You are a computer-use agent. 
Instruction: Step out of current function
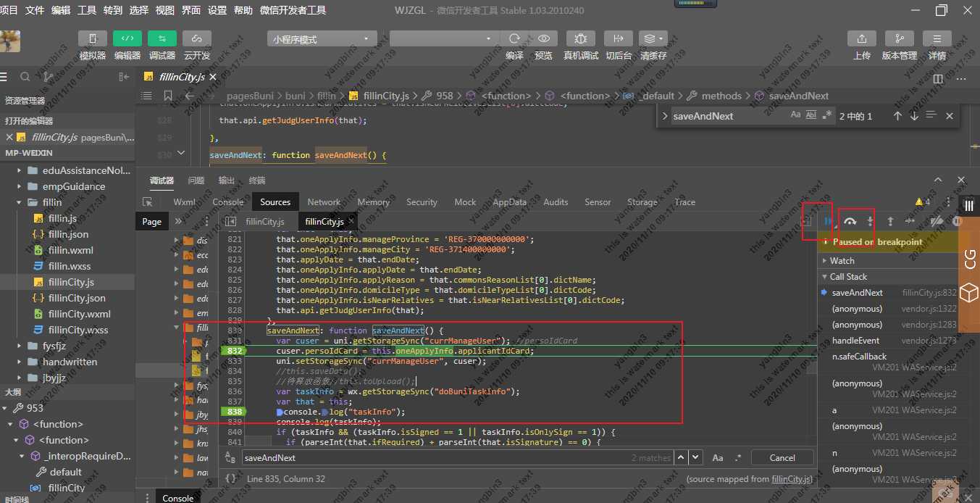[x=890, y=221]
